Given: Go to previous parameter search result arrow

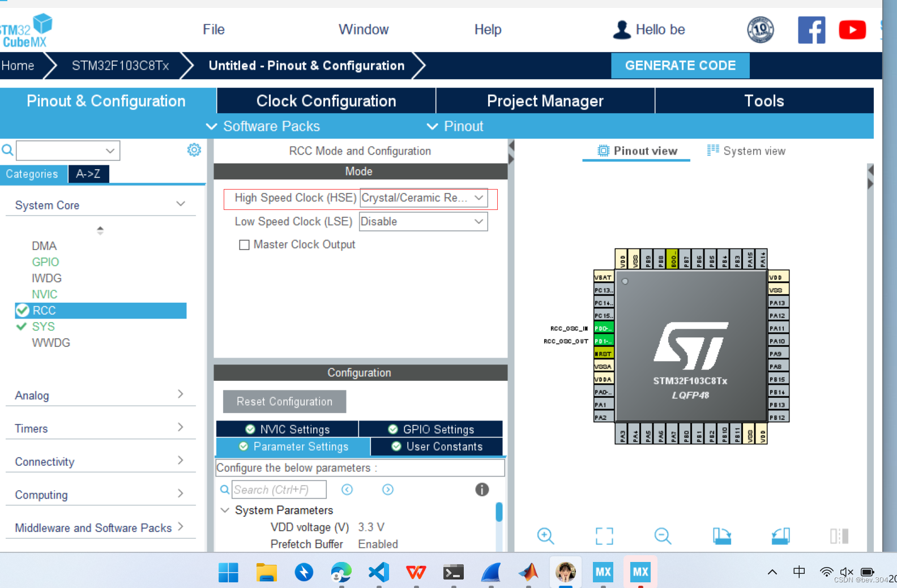Looking at the screenshot, I should tap(347, 490).
